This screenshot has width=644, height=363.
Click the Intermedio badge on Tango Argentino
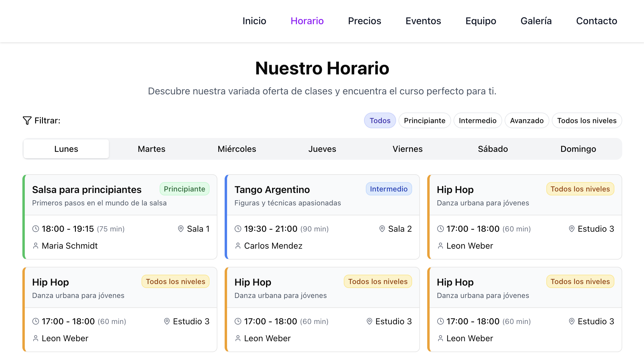389,189
